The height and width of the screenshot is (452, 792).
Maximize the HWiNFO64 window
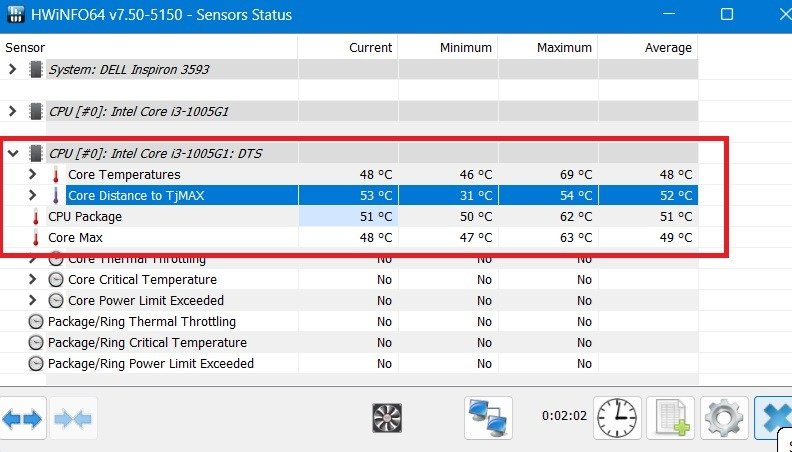(x=727, y=15)
